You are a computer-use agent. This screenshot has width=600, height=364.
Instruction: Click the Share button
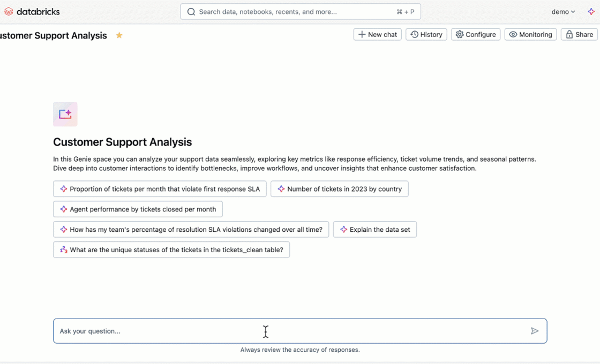tap(579, 34)
